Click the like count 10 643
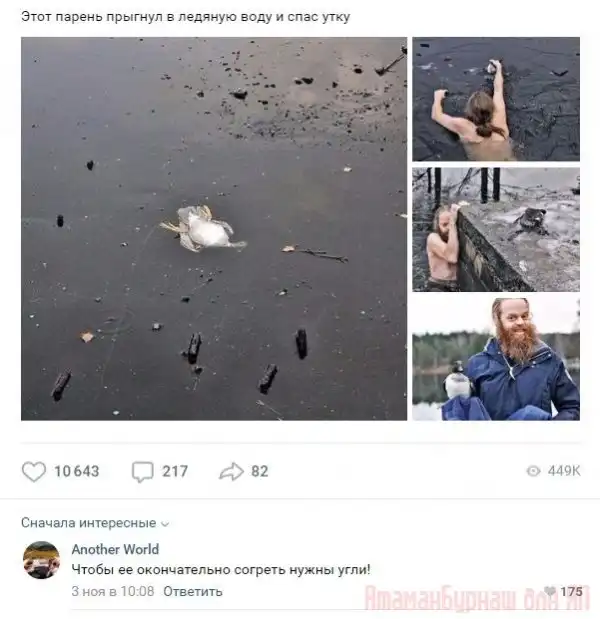Viewport: 600px width, 619px height. (77, 471)
